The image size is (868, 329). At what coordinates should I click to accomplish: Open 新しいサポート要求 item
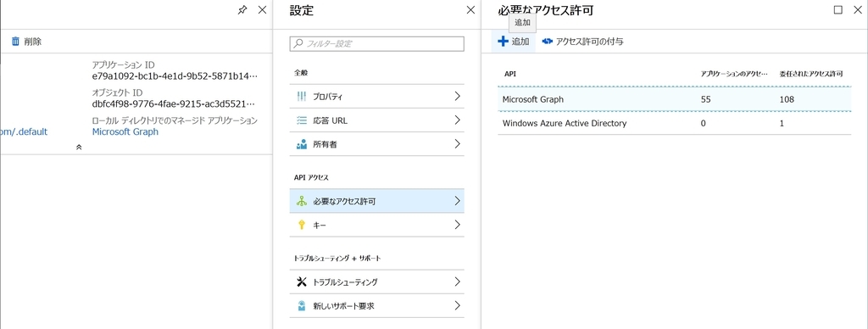pos(377,306)
